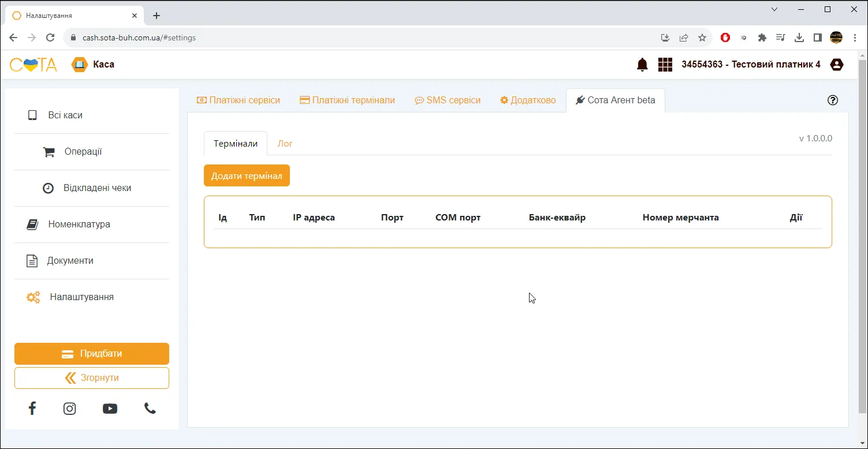Click the Придбати button
Screen dimensions: 868x449
[92, 354]
